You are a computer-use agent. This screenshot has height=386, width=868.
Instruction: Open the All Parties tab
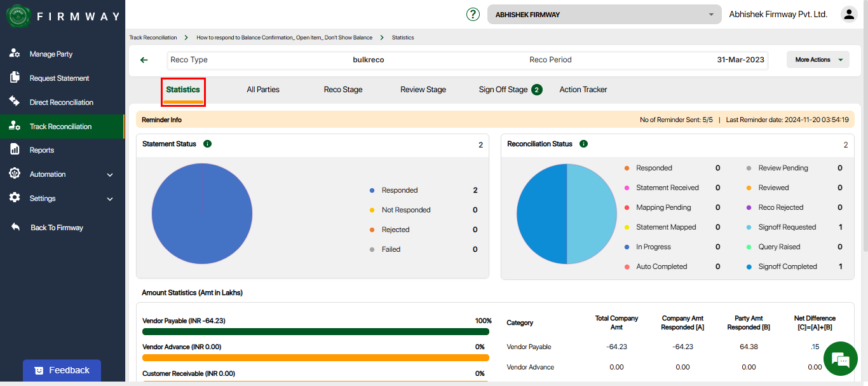pyautogui.click(x=263, y=90)
